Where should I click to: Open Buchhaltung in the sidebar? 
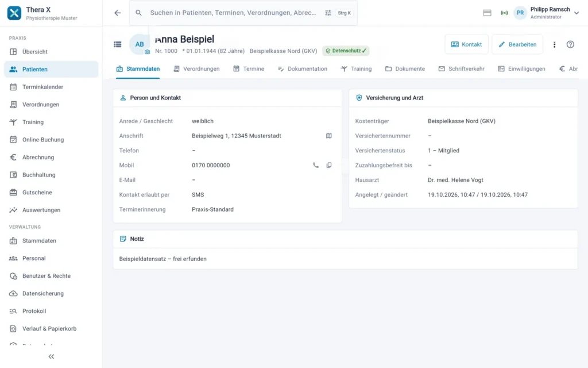[51, 175]
